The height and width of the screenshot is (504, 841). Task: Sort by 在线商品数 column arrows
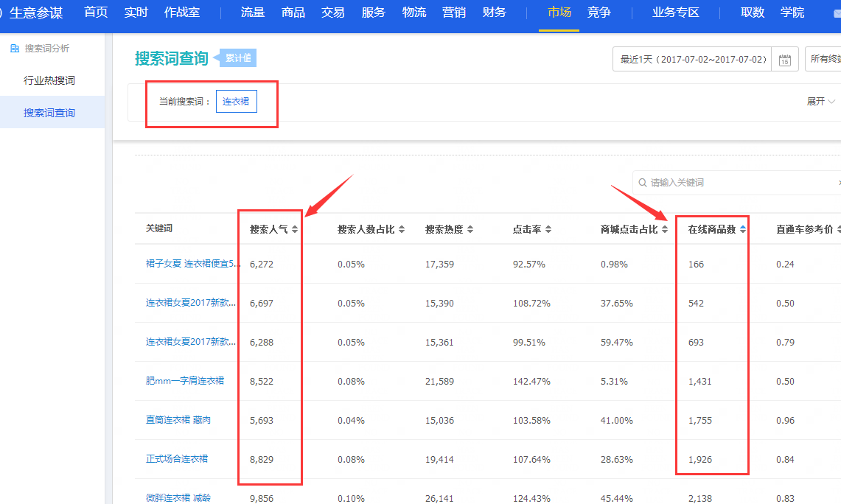click(x=743, y=229)
